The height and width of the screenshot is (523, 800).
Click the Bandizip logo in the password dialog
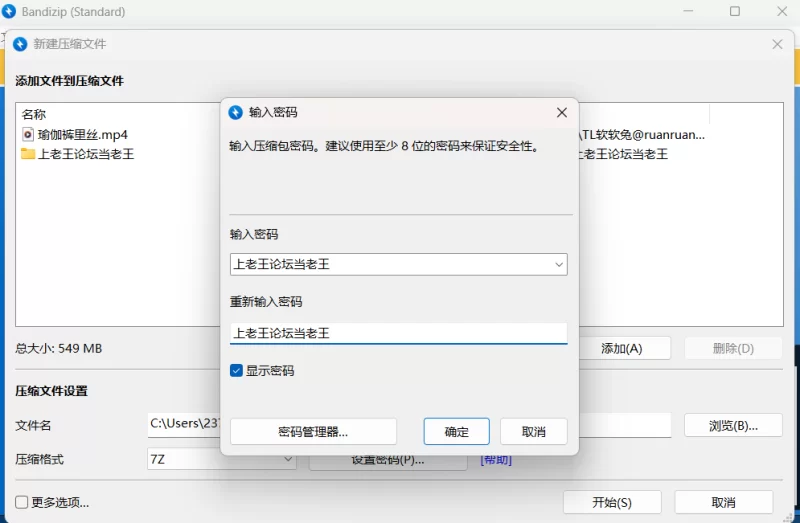(236, 113)
